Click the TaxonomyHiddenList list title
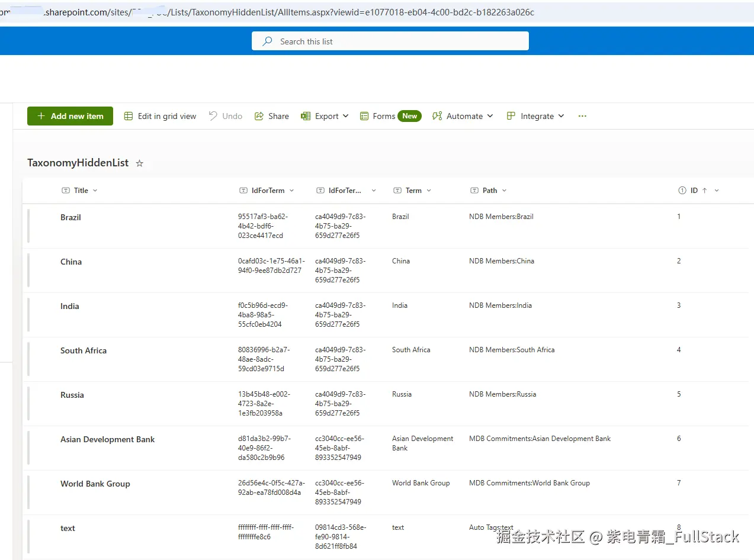 78,163
